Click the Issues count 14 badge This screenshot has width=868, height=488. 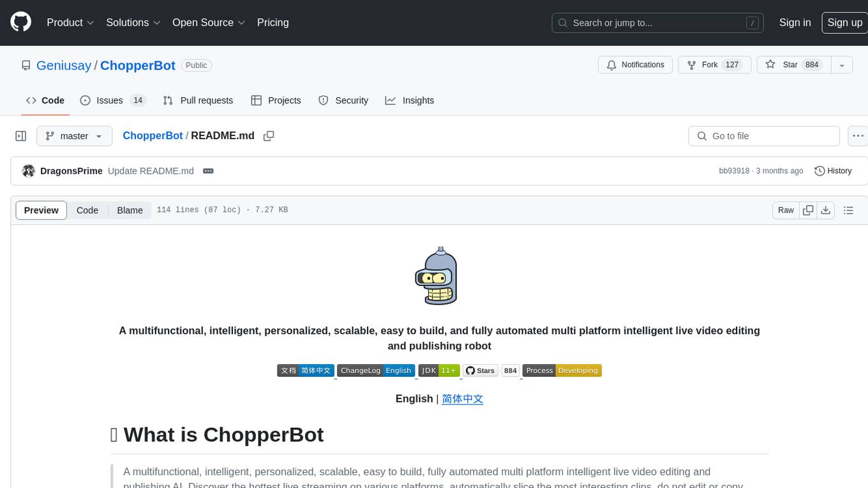[138, 100]
